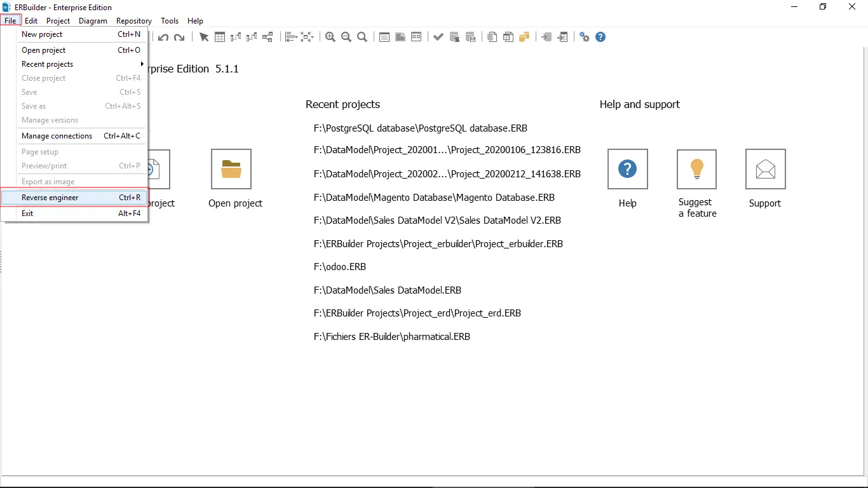Choose New project from File menu
The image size is (868, 488).
[82, 34]
